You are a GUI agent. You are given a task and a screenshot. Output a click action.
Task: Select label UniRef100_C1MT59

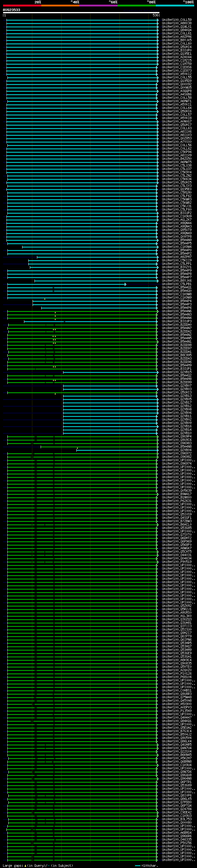(176, 64)
